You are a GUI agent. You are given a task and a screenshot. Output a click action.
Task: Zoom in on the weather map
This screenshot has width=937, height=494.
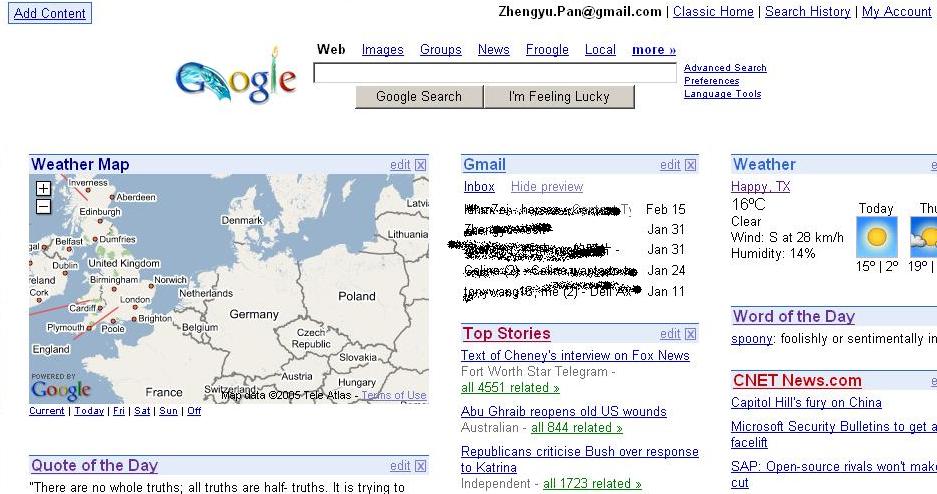[x=44, y=189]
